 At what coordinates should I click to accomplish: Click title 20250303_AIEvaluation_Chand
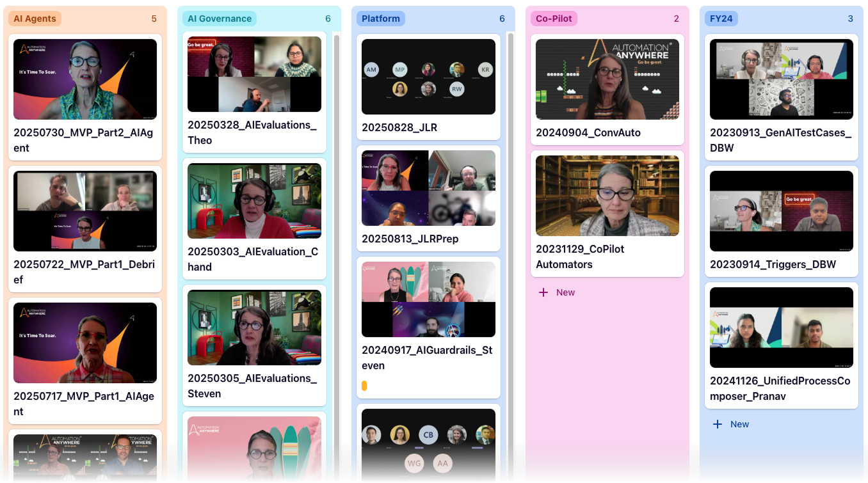[253, 259]
